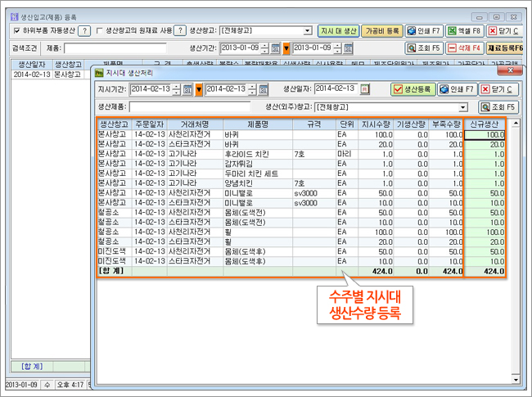
Task: Focus the 제품 search field in main window
Action: [x=115, y=48]
